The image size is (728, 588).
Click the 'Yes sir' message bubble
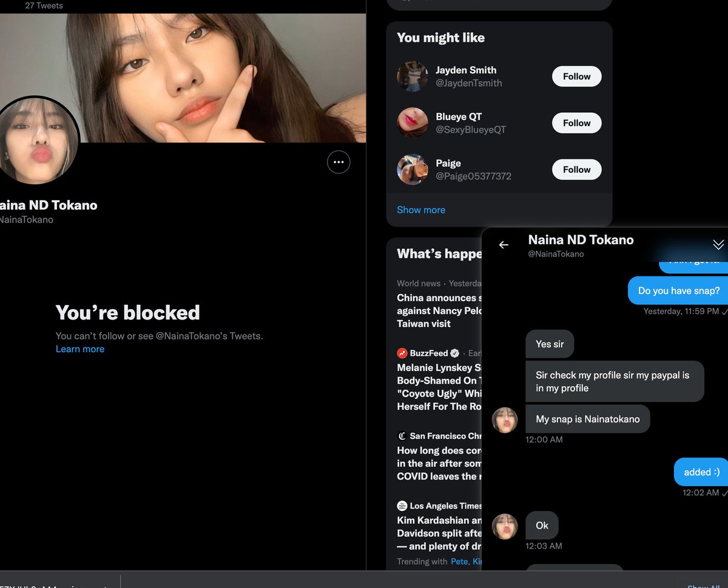click(x=550, y=344)
